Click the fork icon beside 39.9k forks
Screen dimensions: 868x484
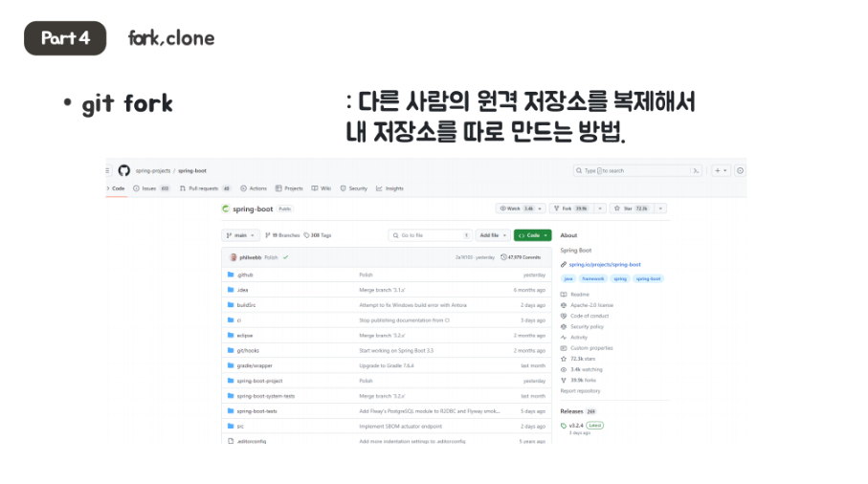pos(564,380)
